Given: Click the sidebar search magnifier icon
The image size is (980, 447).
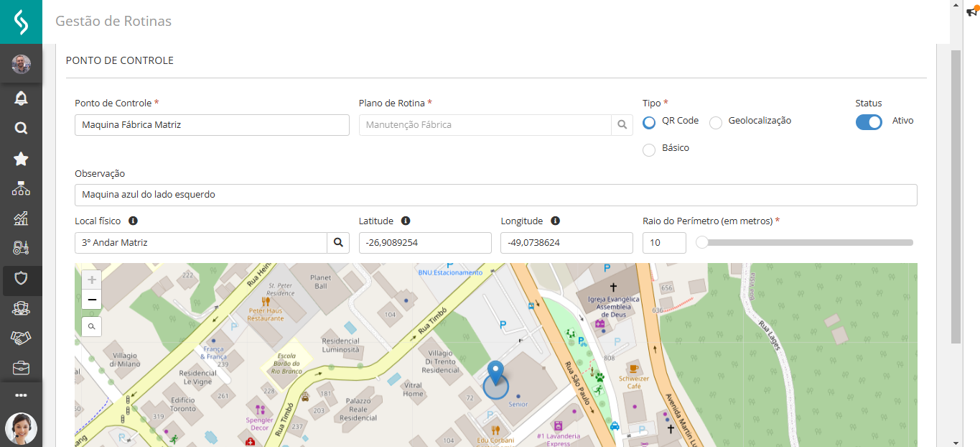Looking at the screenshot, I should pos(21,129).
